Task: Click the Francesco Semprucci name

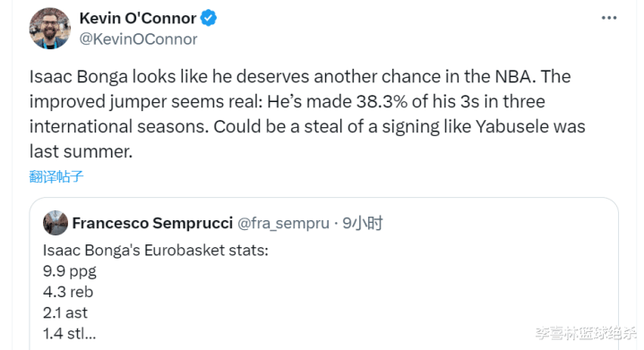Action: [x=152, y=223]
